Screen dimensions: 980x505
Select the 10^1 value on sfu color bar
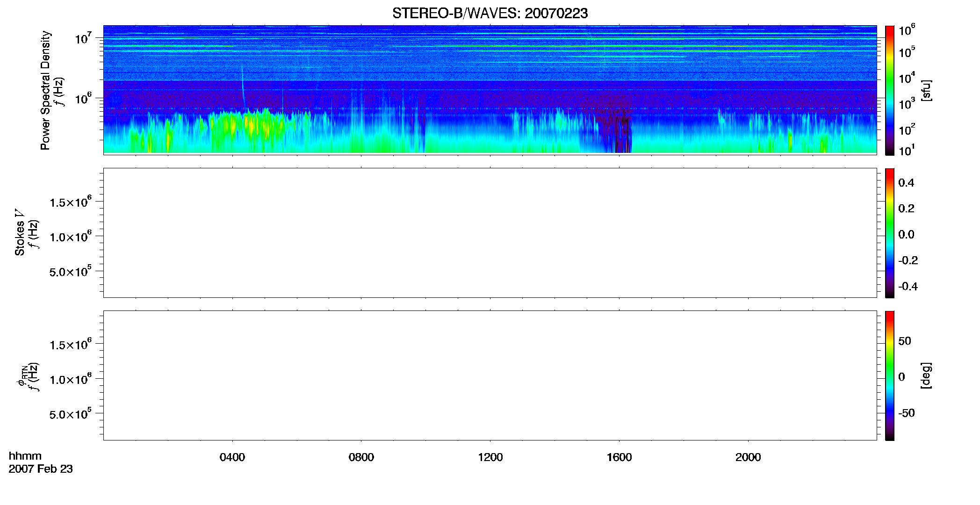point(907,150)
